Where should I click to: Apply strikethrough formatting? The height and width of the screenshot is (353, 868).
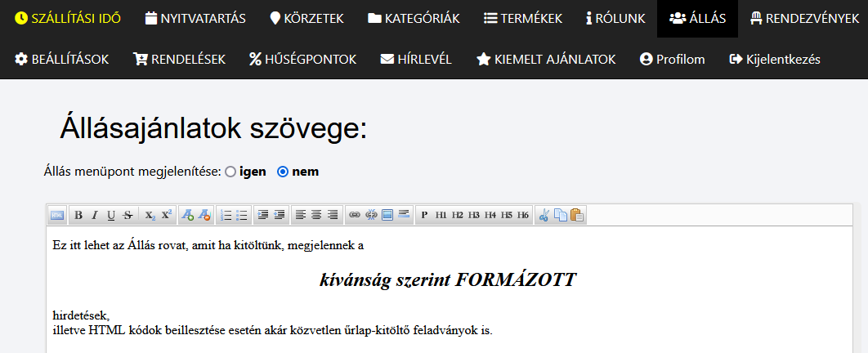click(128, 215)
